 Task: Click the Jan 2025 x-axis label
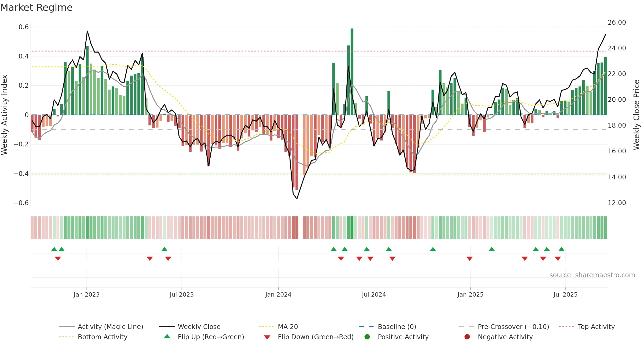pos(470,294)
